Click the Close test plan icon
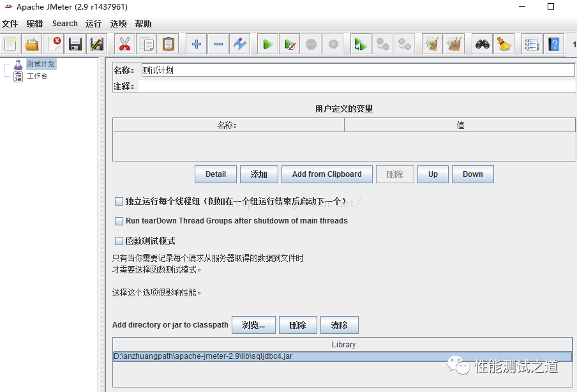The width and height of the screenshot is (577, 392). tap(54, 44)
